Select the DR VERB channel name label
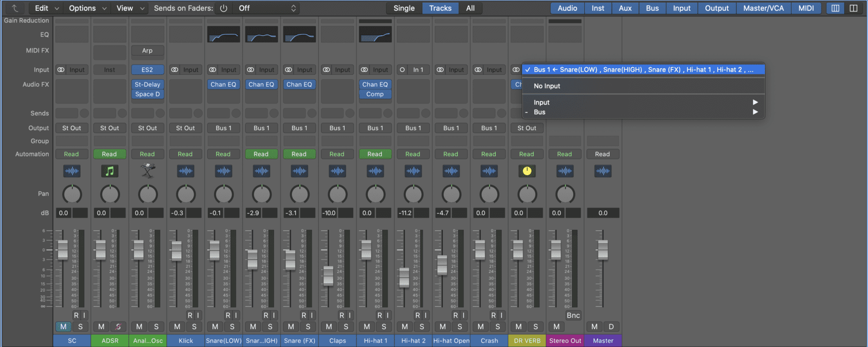 [x=527, y=341]
